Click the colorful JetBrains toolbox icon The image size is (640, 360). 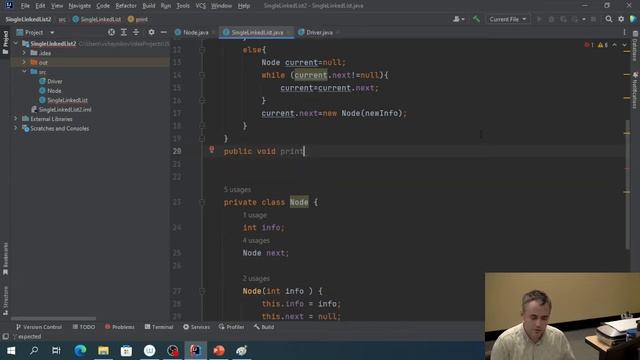pos(633,19)
